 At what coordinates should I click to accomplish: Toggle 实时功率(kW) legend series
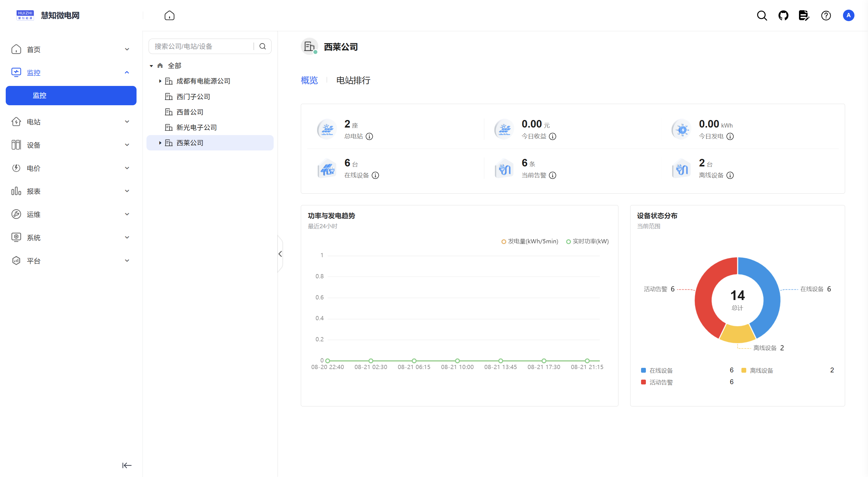(x=587, y=242)
